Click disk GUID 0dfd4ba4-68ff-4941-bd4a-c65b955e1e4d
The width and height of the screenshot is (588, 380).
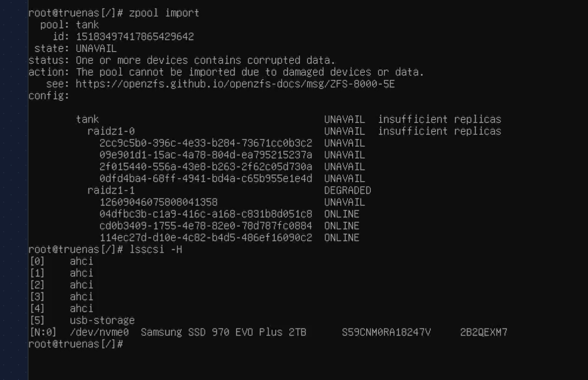click(206, 179)
